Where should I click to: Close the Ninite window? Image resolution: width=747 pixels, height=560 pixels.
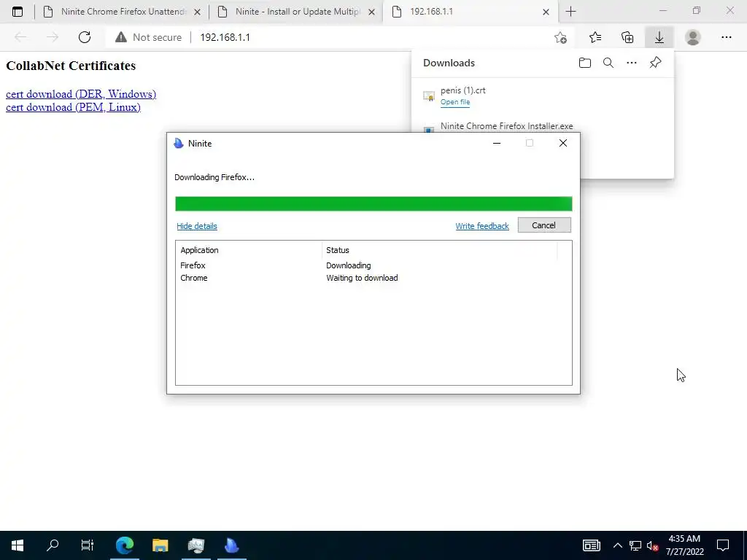562,143
